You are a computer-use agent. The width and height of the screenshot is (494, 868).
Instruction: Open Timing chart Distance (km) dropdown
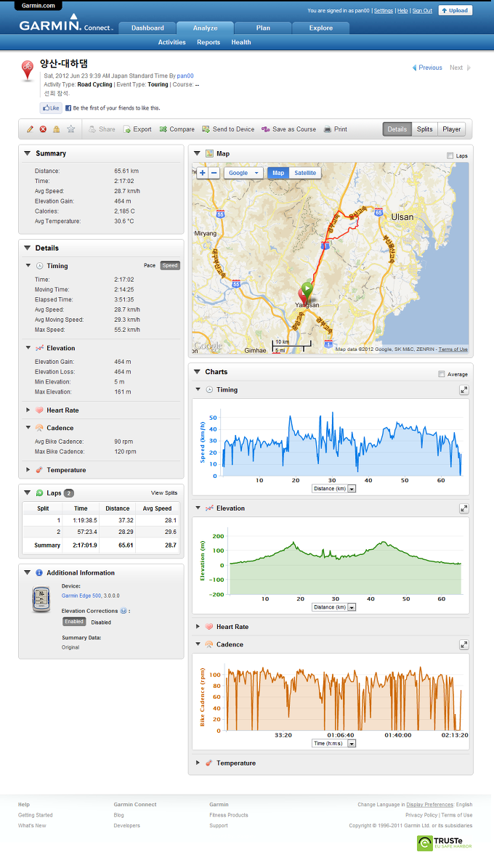334,489
